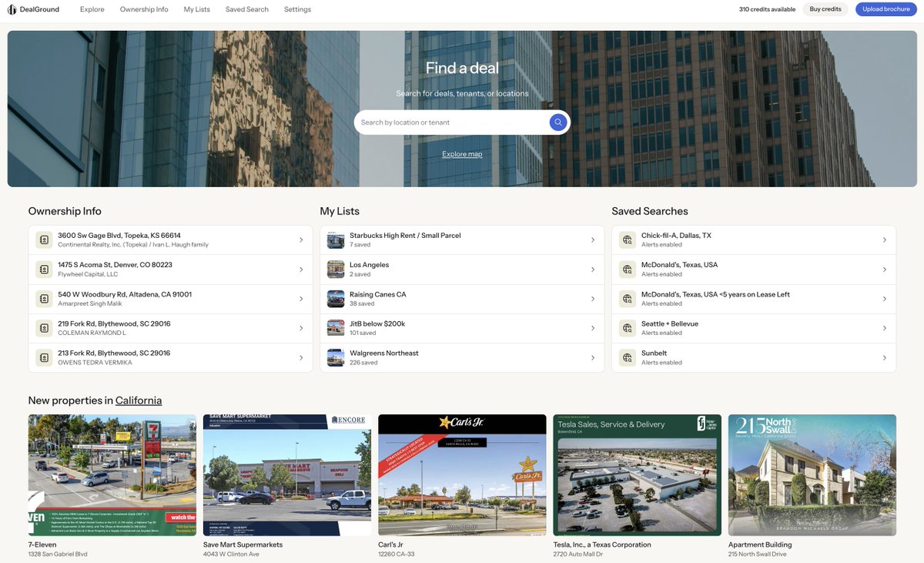Click Los Angeles list thumbnail
The width and height of the screenshot is (924, 563).
tap(336, 270)
